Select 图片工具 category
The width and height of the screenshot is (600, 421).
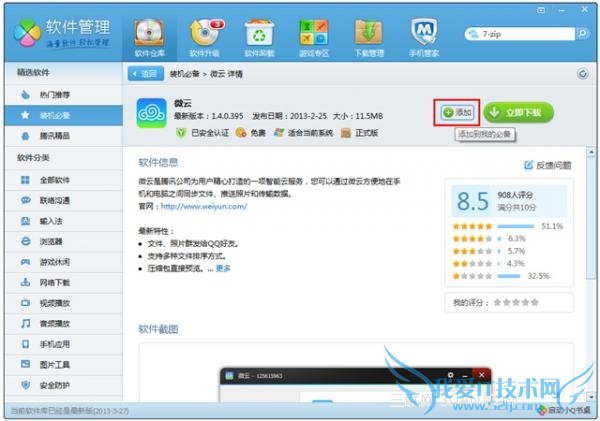pos(64,365)
